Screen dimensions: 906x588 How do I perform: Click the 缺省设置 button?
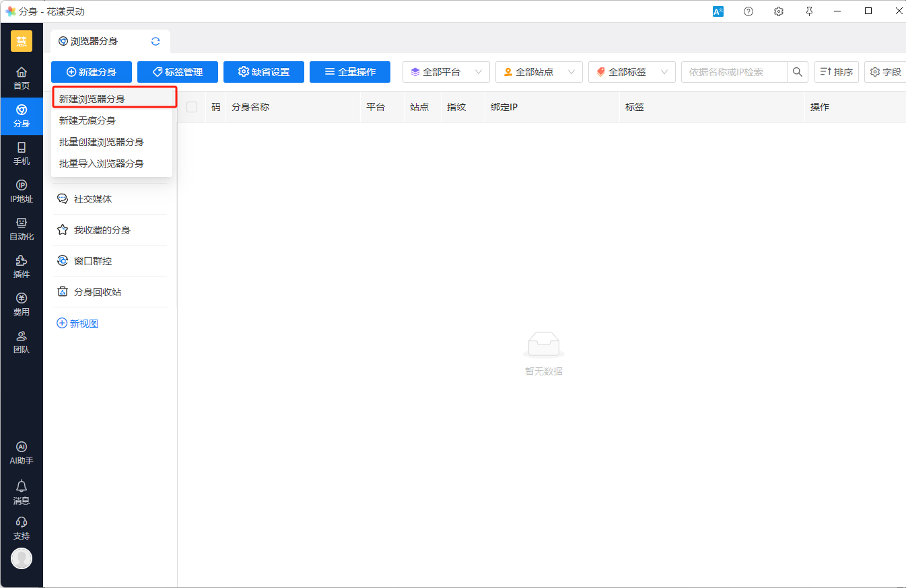tap(264, 72)
